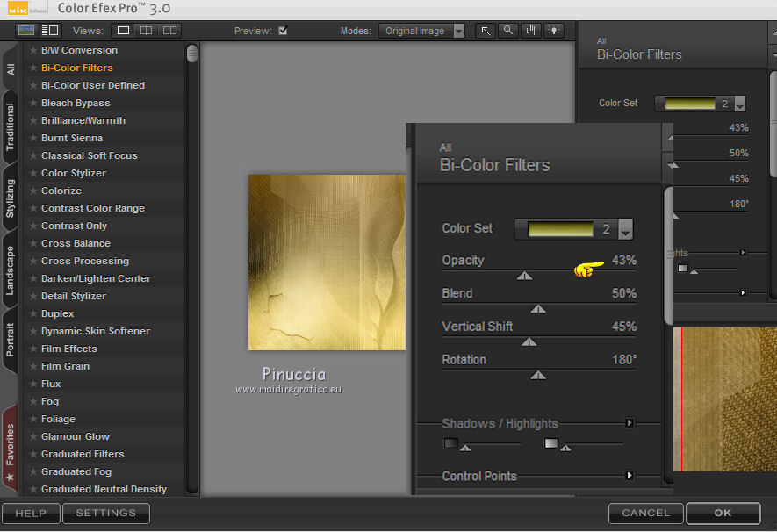This screenshot has width=777, height=532.
Task: Activate the zoom magnifier tool
Action: (x=508, y=31)
